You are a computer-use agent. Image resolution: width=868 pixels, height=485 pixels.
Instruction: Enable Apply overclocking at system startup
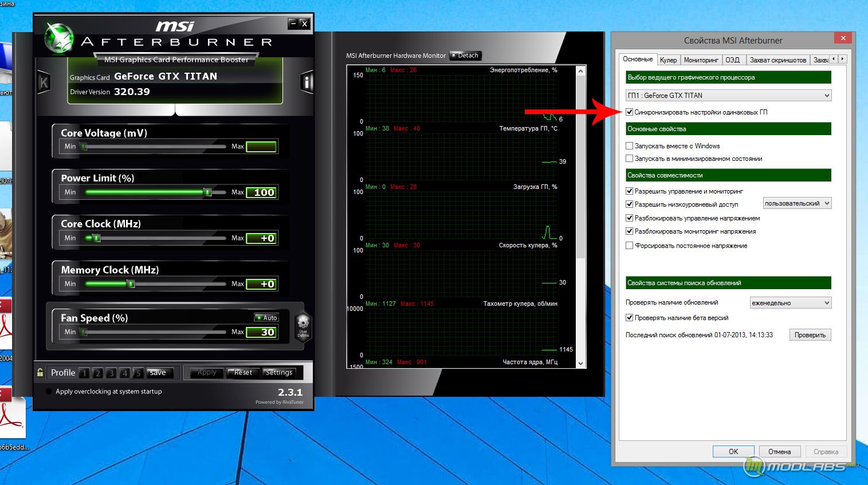coord(48,392)
